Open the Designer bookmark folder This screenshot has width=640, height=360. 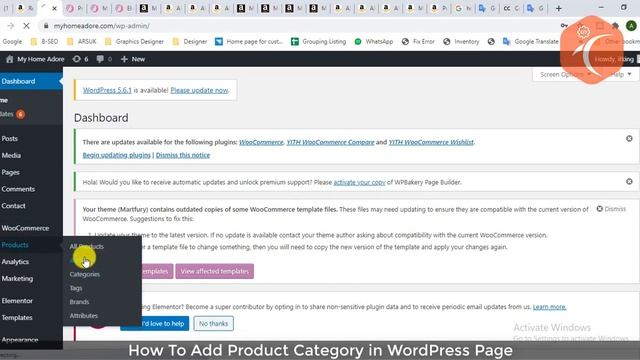coord(190,42)
